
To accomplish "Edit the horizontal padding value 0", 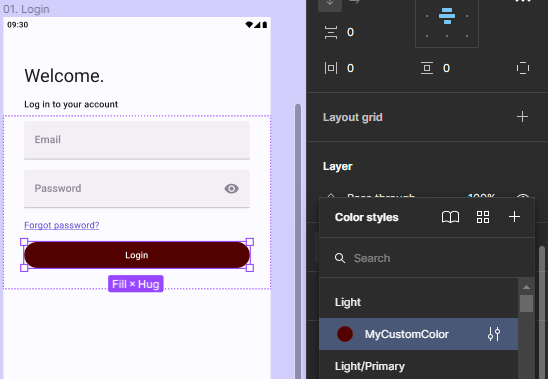I will (350, 68).
